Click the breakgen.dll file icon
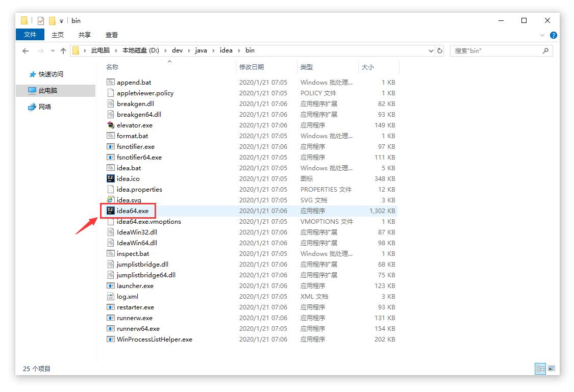Image resolution: width=574 pixels, height=392 pixels. [x=111, y=104]
